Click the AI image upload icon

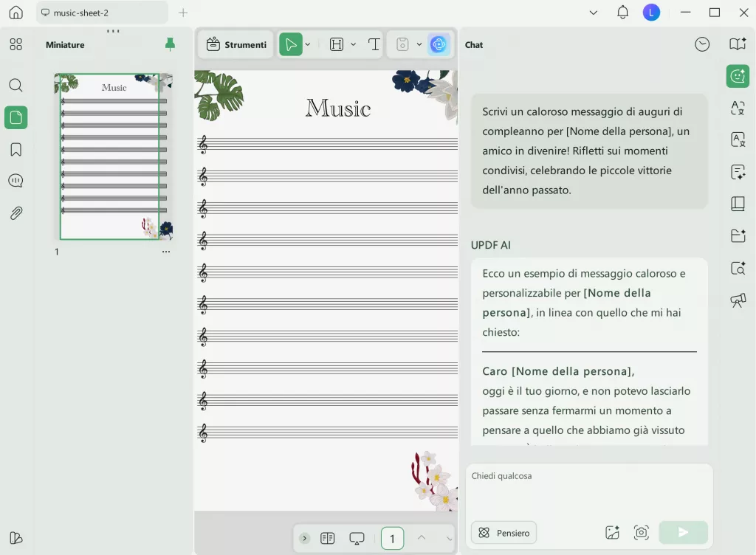tap(612, 532)
